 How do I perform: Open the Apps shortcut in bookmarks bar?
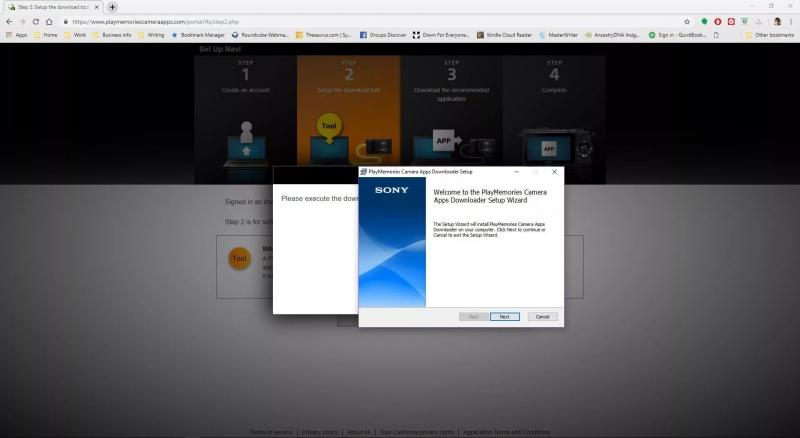click(x=16, y=35)
